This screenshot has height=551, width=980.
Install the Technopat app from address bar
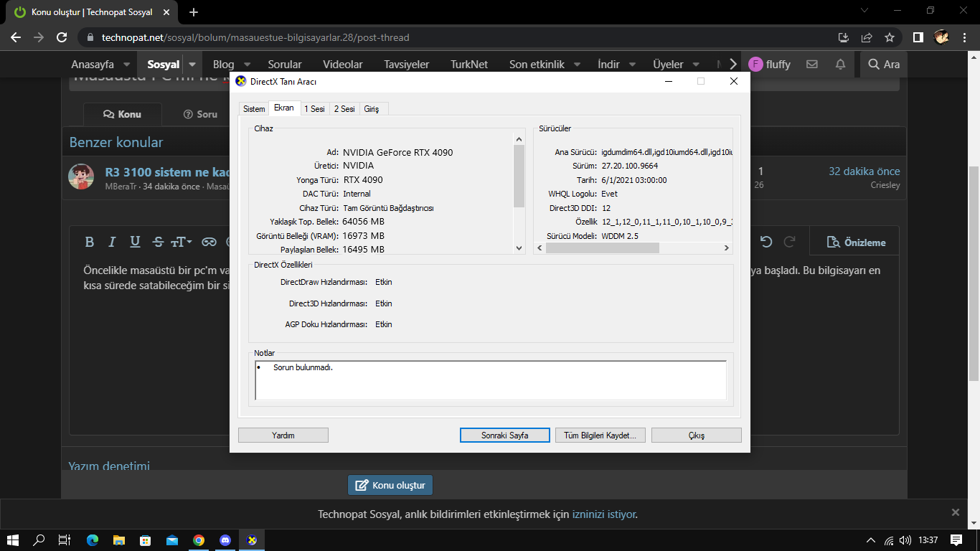[x=844, y=37]
